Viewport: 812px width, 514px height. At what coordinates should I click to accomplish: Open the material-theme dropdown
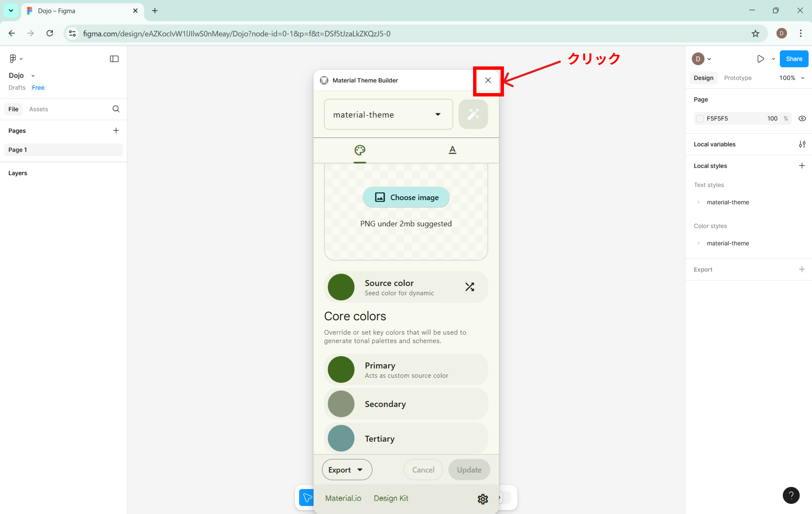(388, 115)
